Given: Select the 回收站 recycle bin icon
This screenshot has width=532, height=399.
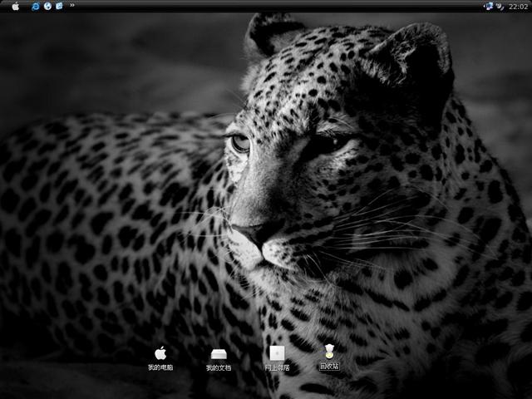Looking at the screenshot, I should (x=329, y=350).
